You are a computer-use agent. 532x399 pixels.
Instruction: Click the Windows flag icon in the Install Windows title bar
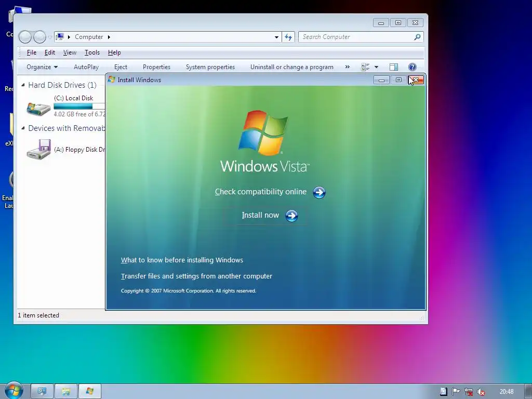click(111, 79)
